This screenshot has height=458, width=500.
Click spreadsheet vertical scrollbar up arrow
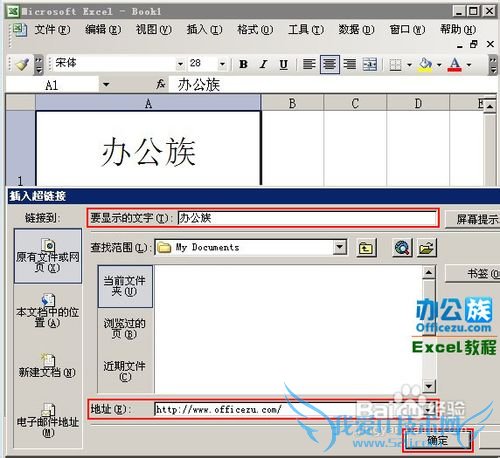click(490, 106)
